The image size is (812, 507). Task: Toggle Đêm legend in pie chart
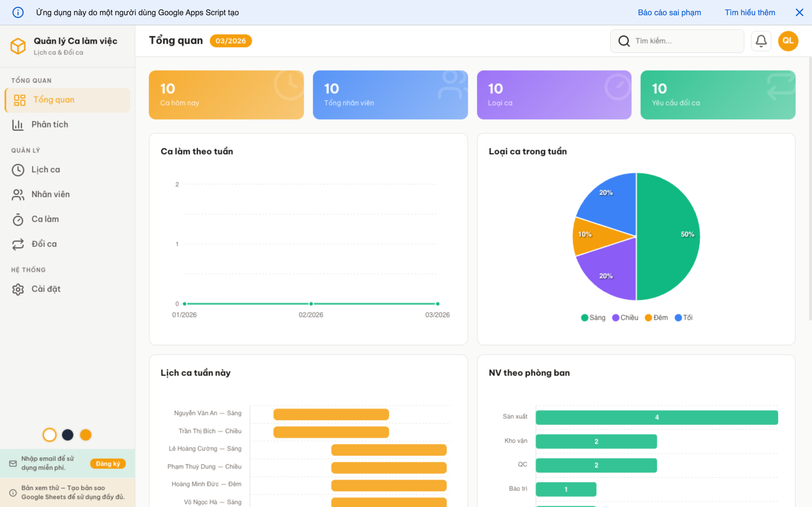(656, 317)
